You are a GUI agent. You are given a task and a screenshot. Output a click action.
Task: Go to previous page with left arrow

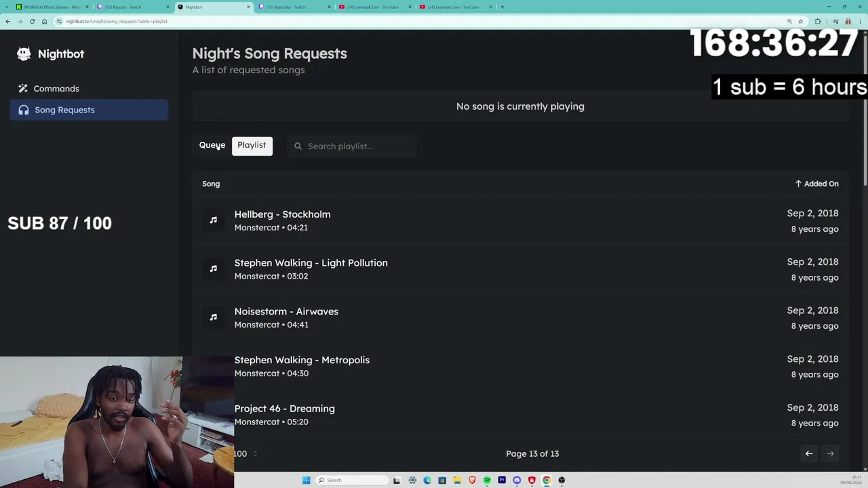(x=809, y=453)
